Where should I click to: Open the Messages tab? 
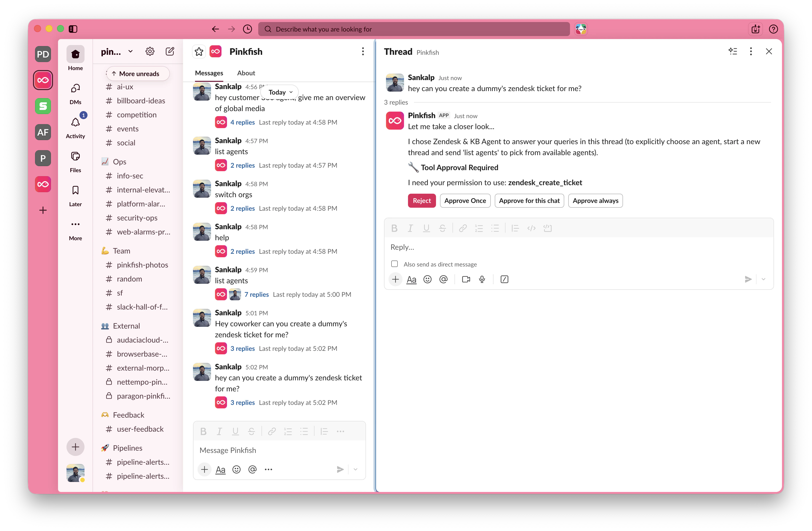(209, 73)
